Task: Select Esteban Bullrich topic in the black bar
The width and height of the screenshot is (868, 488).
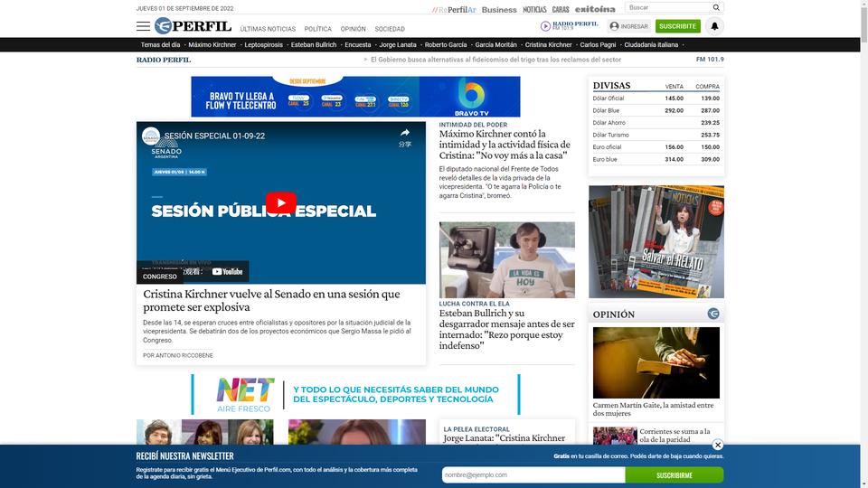Action: click(x=314, y=45)
